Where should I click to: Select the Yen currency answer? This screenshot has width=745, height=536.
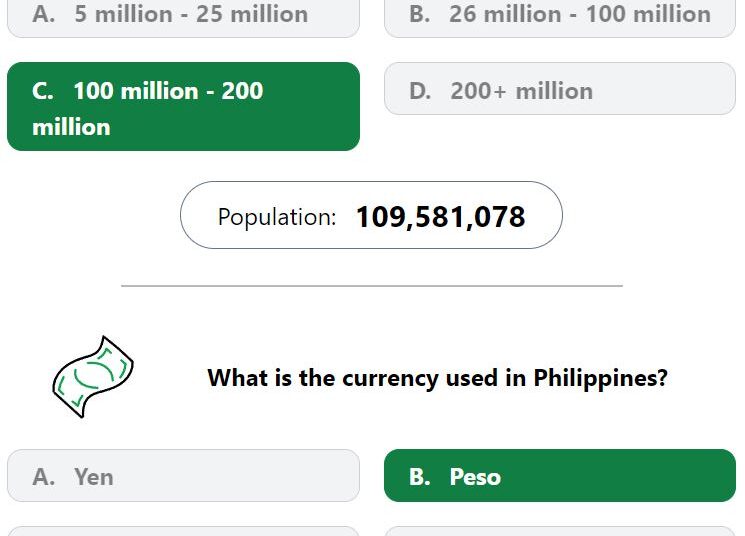pyautogui.click(x=183, y=476)
